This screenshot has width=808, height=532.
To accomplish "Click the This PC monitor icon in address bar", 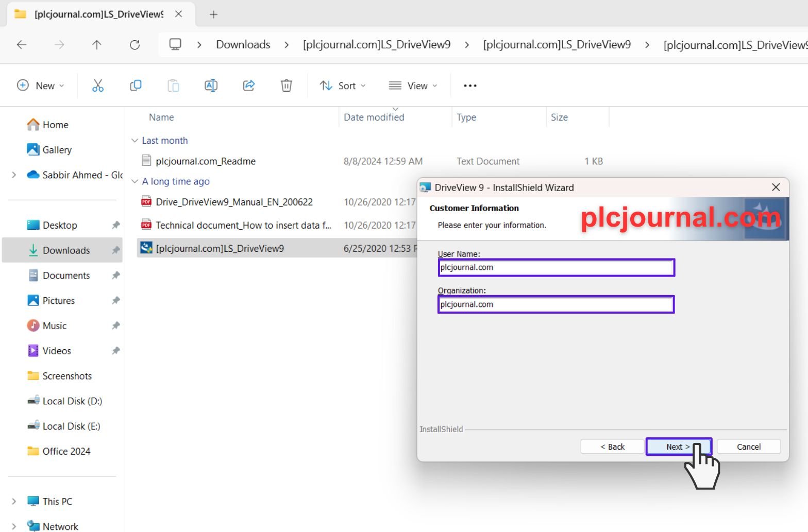I will point(175,45).
